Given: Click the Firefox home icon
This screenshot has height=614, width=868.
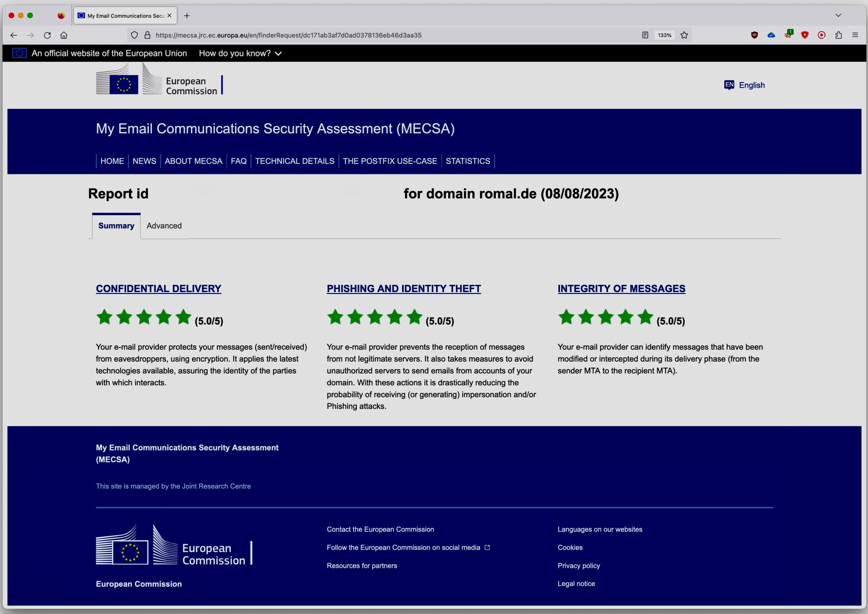Looking at the screenshot, I should point(64,35).
